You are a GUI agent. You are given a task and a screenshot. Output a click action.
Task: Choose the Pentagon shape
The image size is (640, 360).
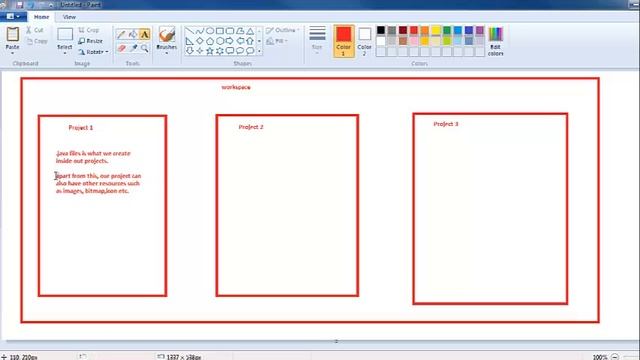[x=210, y=41]
